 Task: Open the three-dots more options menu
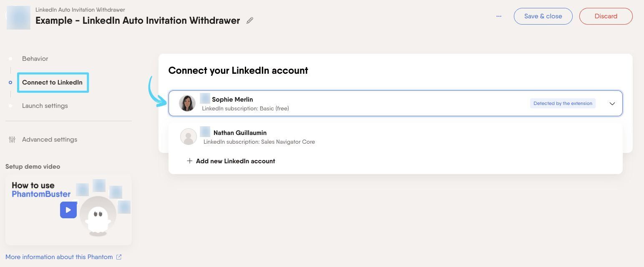[x=499, y=16]
